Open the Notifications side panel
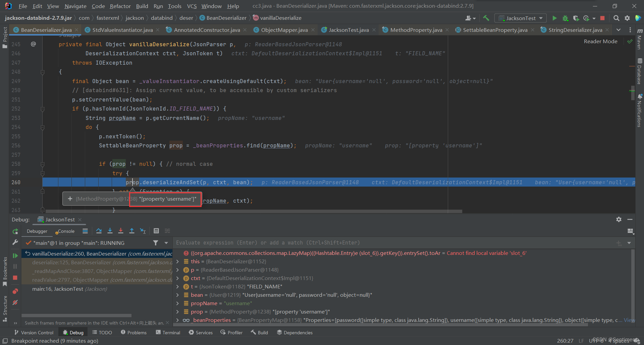This screenshot has width=644, height=345. coord(640,111)
